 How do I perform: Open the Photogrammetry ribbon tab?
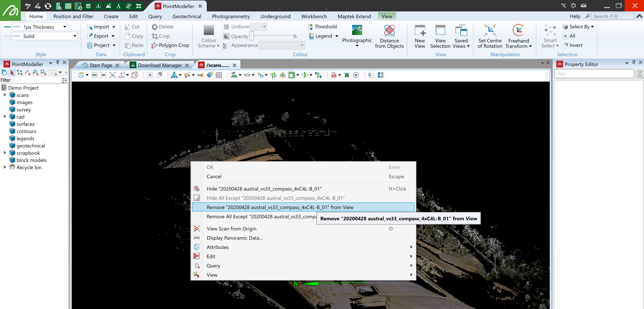pyautogui.click(x=231, y=16)
